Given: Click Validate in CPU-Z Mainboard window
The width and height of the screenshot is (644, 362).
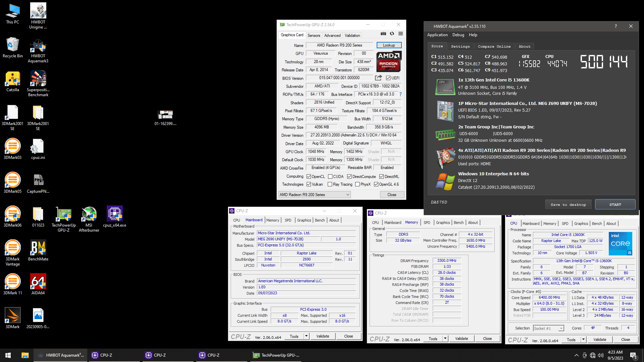Looking at the screenshot, I should tap(323, 336).
